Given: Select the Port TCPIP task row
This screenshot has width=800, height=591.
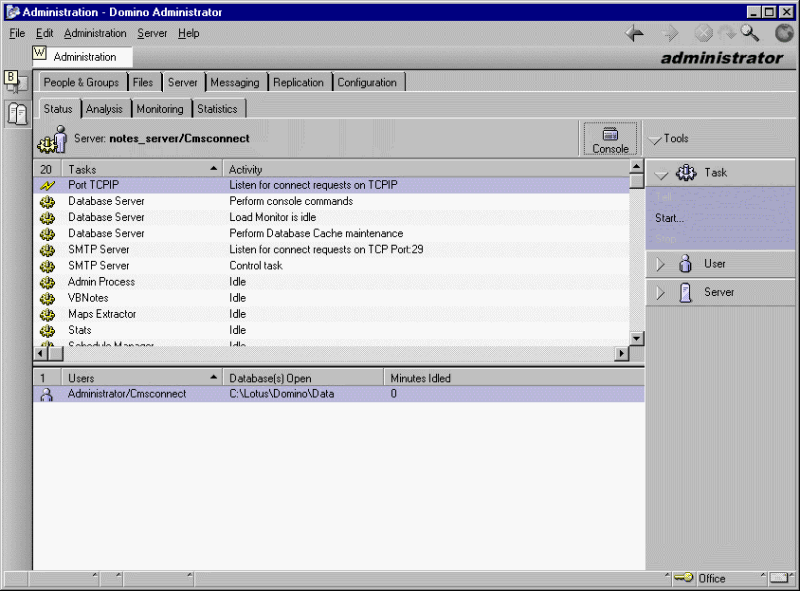Looking at the screenshot, I should 332,185.
